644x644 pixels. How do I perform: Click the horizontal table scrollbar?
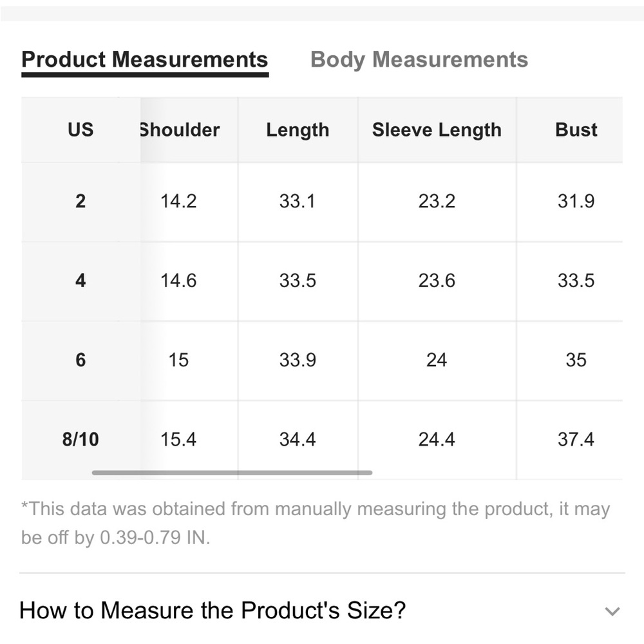232,473
